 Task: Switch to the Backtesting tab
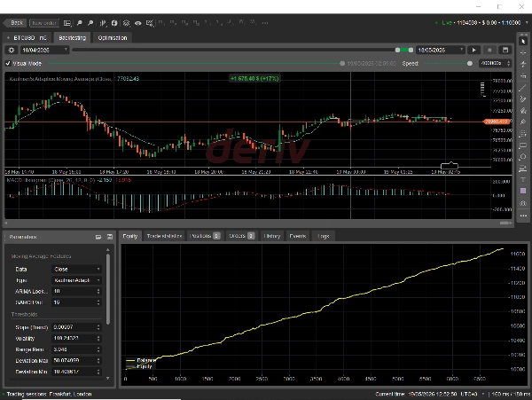click(x=73, y=37)
